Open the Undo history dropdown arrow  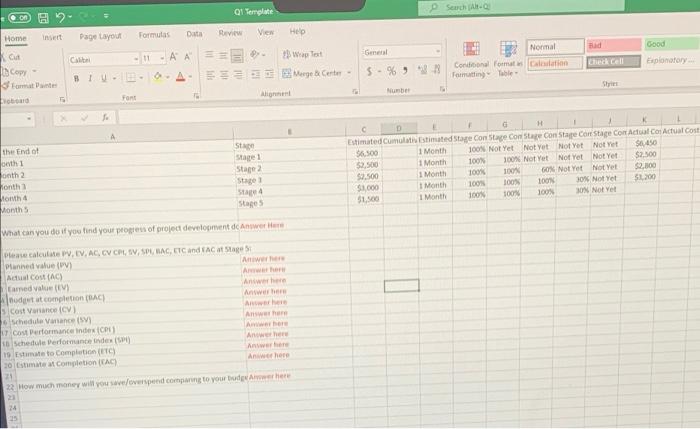tap(70, 17)
